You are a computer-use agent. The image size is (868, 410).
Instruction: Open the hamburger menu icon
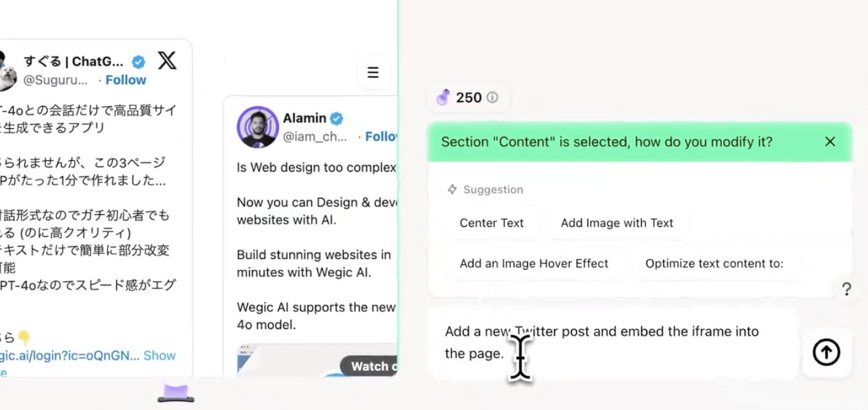(374, 72)
